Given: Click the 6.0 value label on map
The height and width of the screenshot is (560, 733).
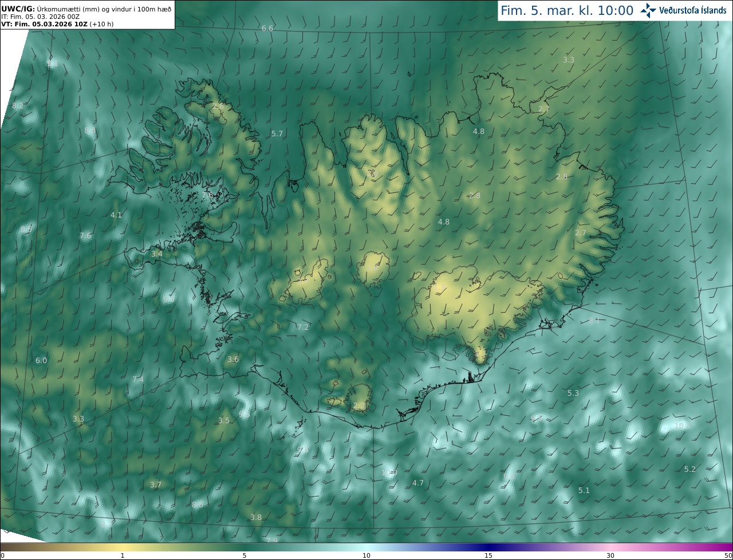Looking at the screenshot, I should point(41,360).
